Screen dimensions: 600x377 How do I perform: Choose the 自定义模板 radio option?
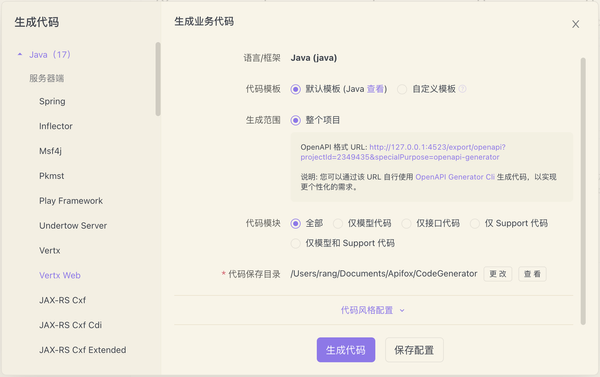(x=402, y=90)
